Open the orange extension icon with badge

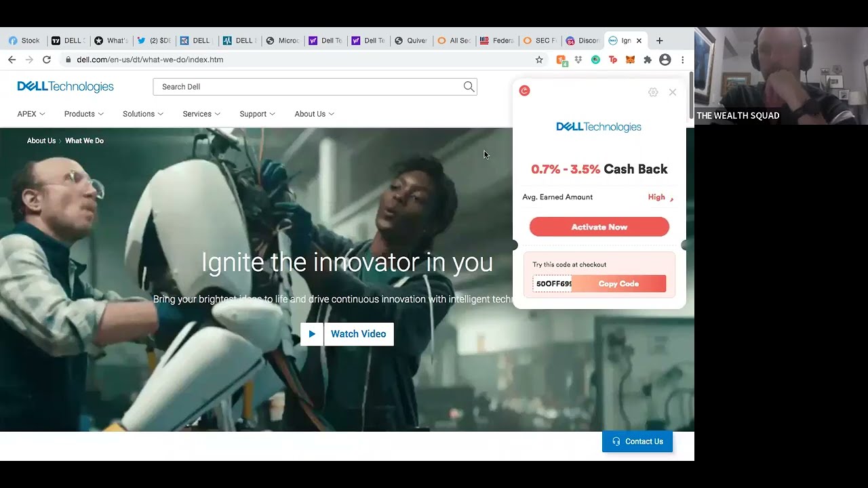pos(562,60)
